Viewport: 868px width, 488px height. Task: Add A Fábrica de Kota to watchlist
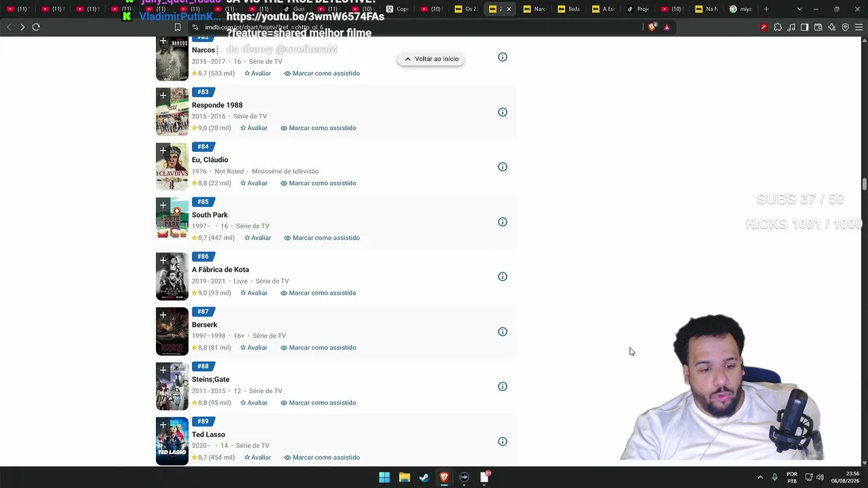click(x=163, y=260)
